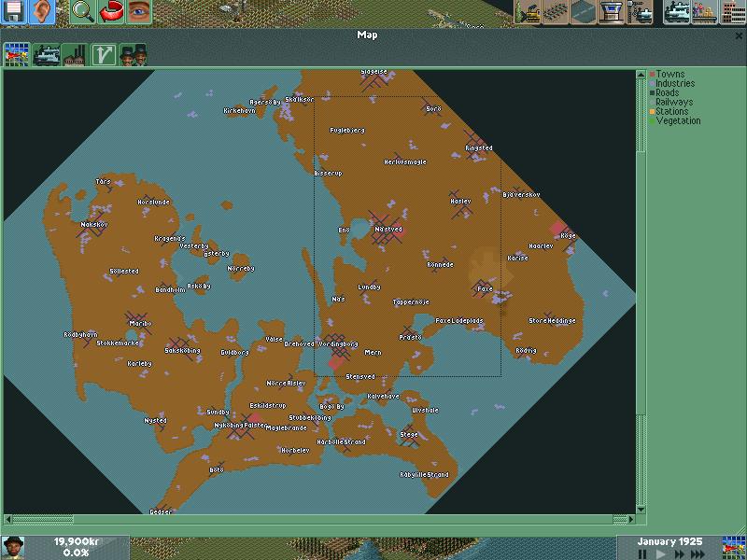Open the road construction tool

(584, 11)
